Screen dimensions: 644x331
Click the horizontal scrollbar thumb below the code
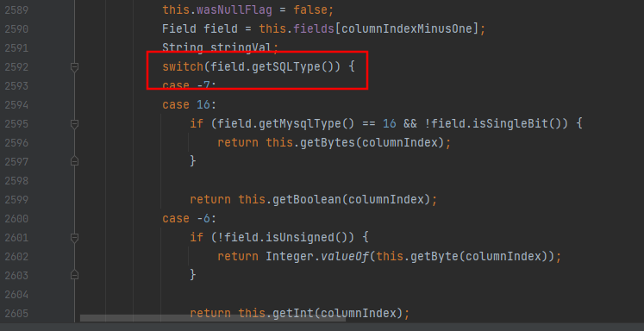pyautogui.click(x=213, y=318)
